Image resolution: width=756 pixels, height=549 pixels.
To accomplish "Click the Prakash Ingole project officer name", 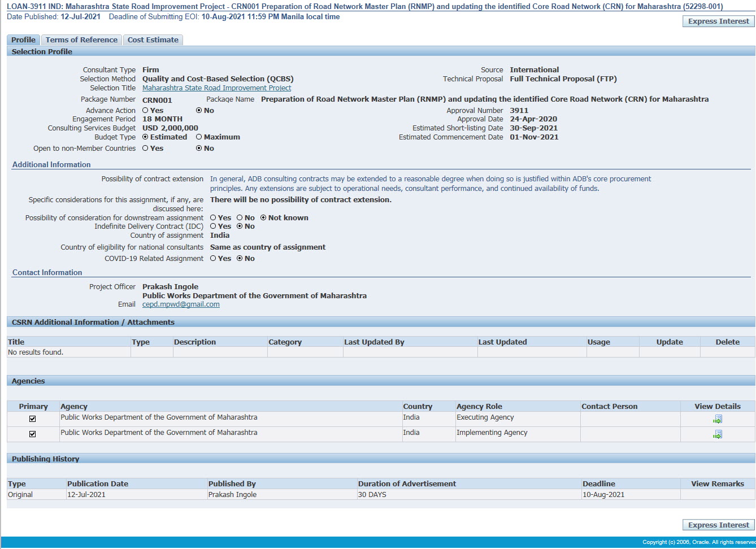I will pyautogui.click(x=170, y=287).
